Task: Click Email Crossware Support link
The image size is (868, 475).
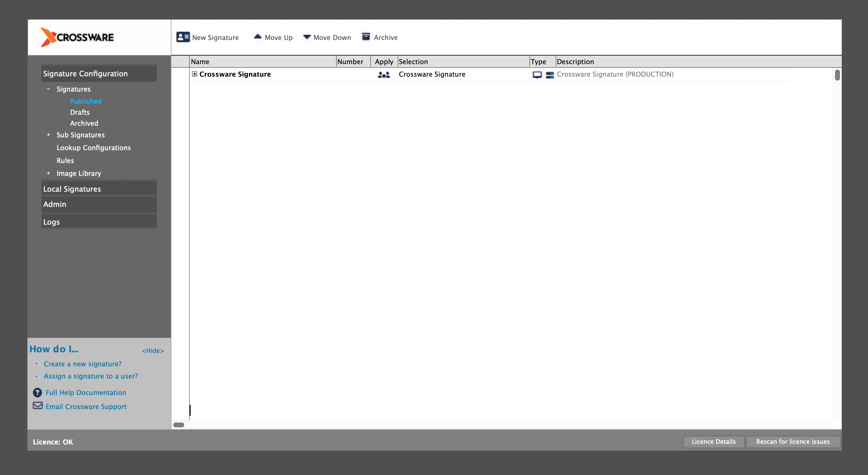Action: (86, 407)
